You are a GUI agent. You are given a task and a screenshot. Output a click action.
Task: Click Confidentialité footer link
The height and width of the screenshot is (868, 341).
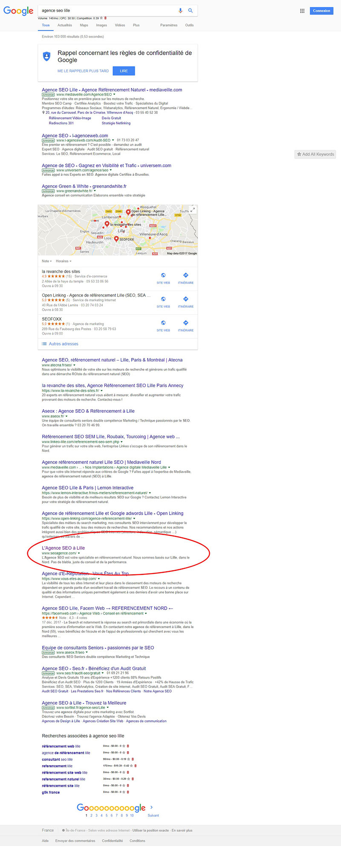click(x=112, y=841)
